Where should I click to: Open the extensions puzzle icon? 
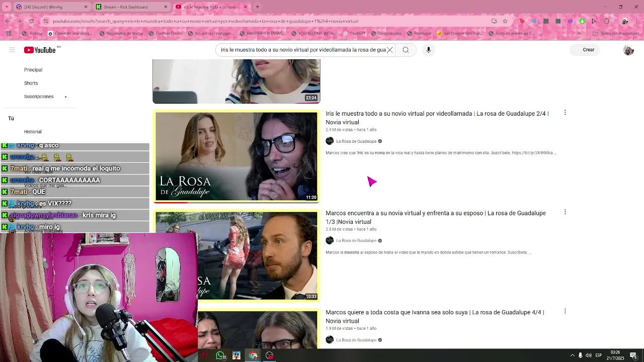pos(607,21)
